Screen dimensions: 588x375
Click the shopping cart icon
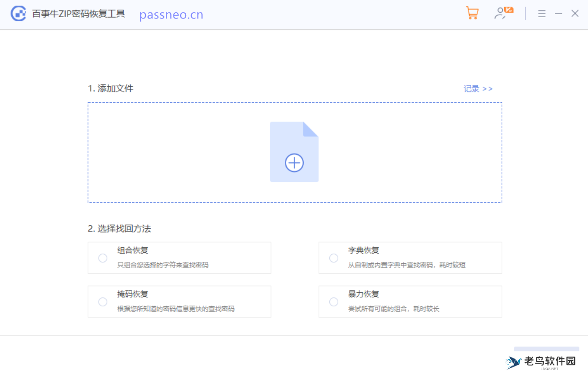(472, 14)
